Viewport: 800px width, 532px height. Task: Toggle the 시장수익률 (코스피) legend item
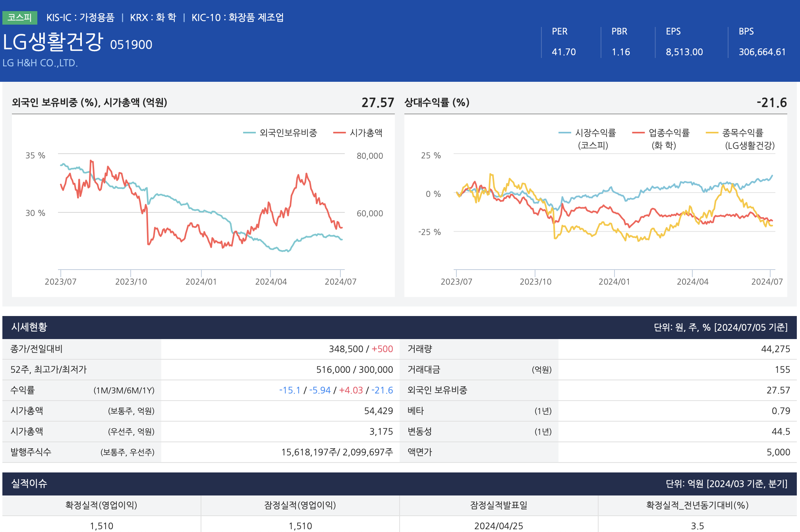[x=595, y=133]
